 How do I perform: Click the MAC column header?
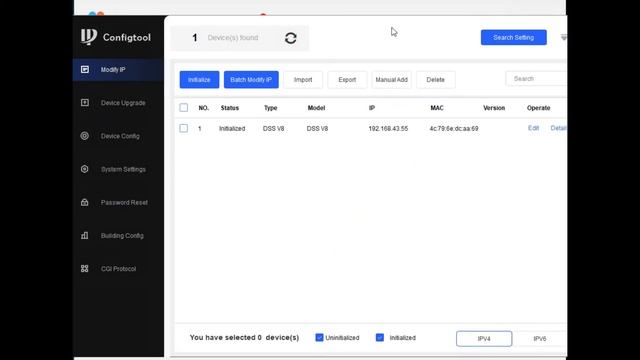point(437,108)
